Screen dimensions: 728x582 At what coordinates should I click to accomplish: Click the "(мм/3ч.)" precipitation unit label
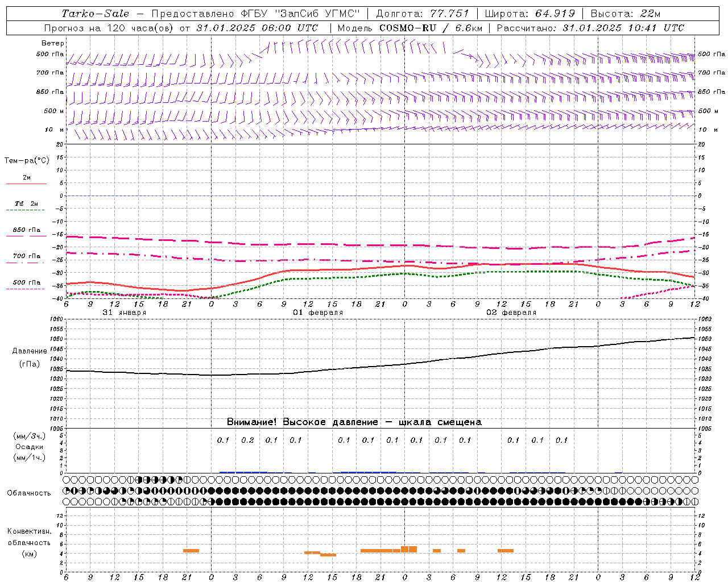click(x=30, y=436)
